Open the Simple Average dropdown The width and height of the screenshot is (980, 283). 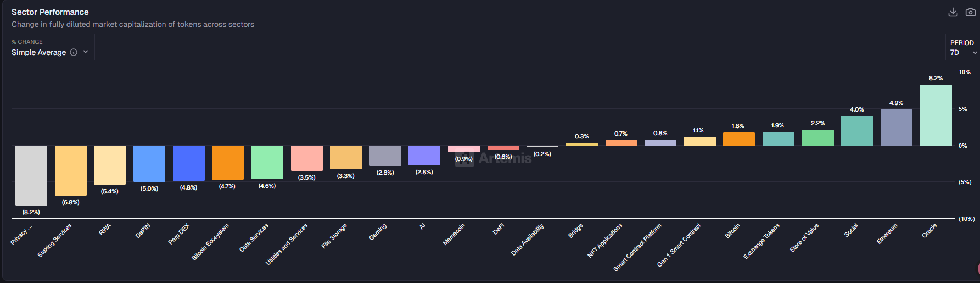point(39,52)
